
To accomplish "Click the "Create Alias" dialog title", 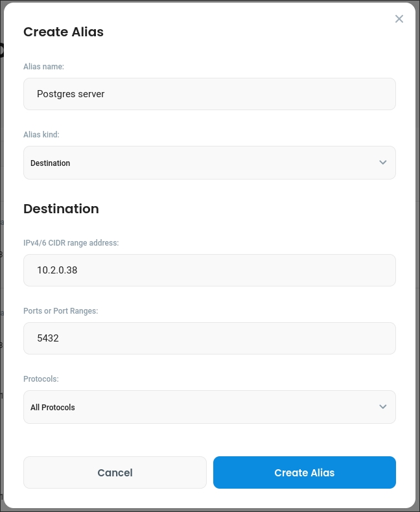I will [64, 32].
